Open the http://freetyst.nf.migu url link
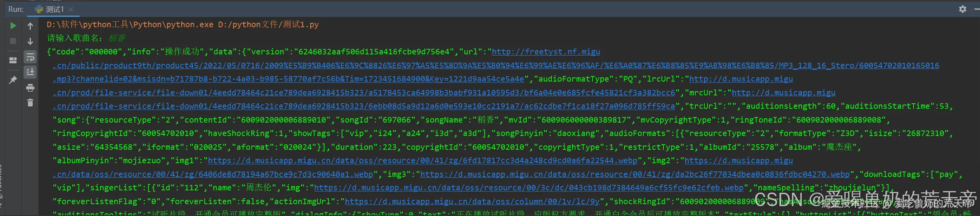This screenshot has width=980, height=216. 546,52
